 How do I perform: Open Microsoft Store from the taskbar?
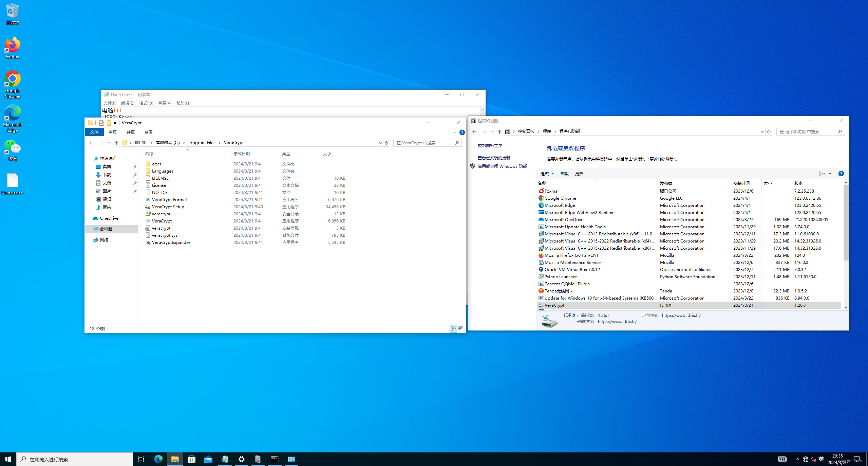[x=192, y=459]
